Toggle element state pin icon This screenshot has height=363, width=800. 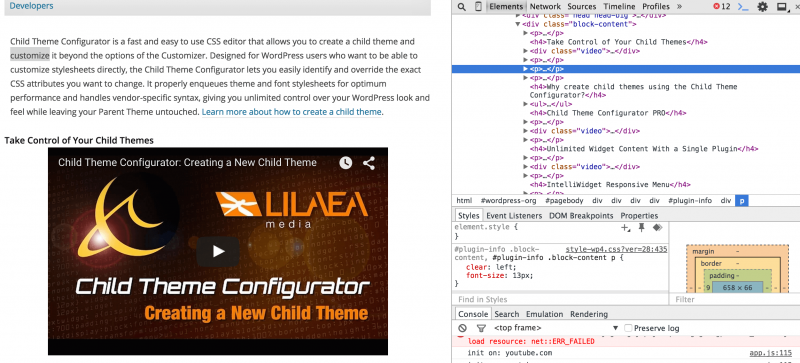(642, 228)
